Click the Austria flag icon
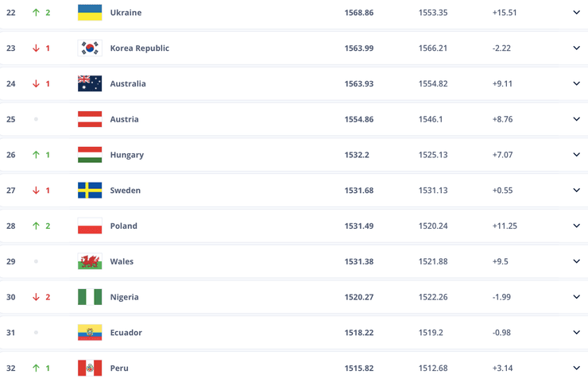588x378 pixels. point(90,119)
